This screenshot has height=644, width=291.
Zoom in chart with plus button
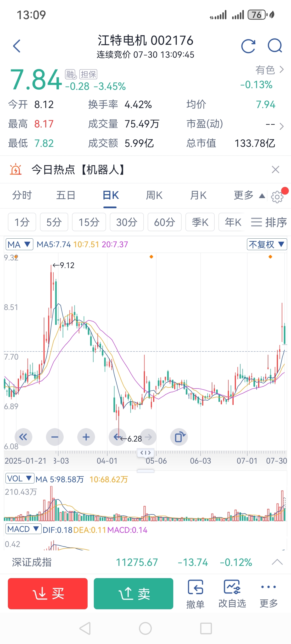pyautogui.click(x=86, y=437)
